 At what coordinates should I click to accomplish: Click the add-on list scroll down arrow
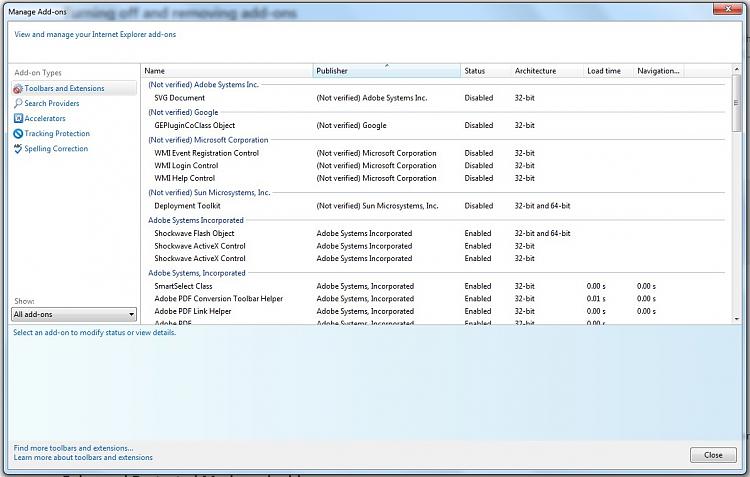pos(737,319)
